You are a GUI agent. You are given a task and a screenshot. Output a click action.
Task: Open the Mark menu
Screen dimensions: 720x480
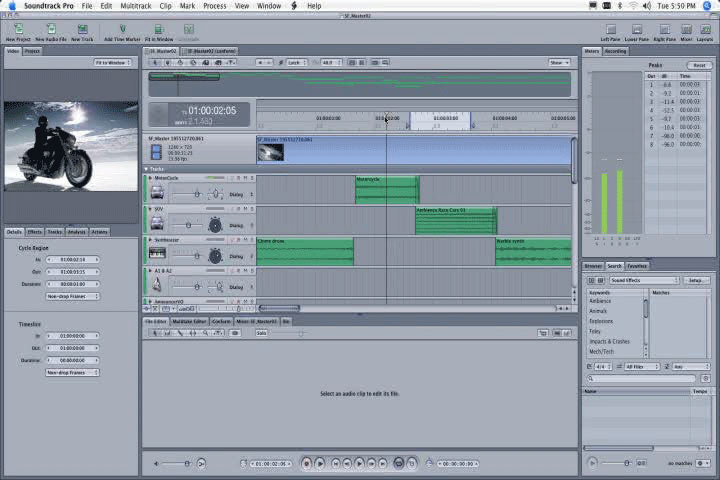click(x=187, y=6)
